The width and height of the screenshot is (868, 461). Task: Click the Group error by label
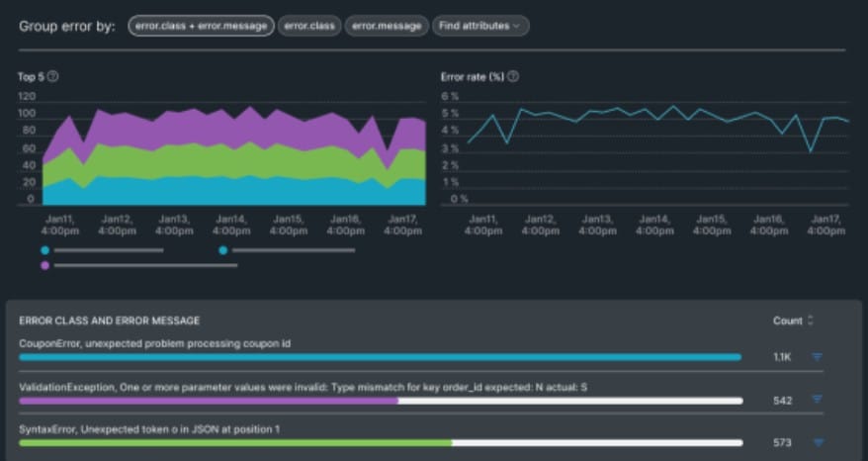(67, 26)
